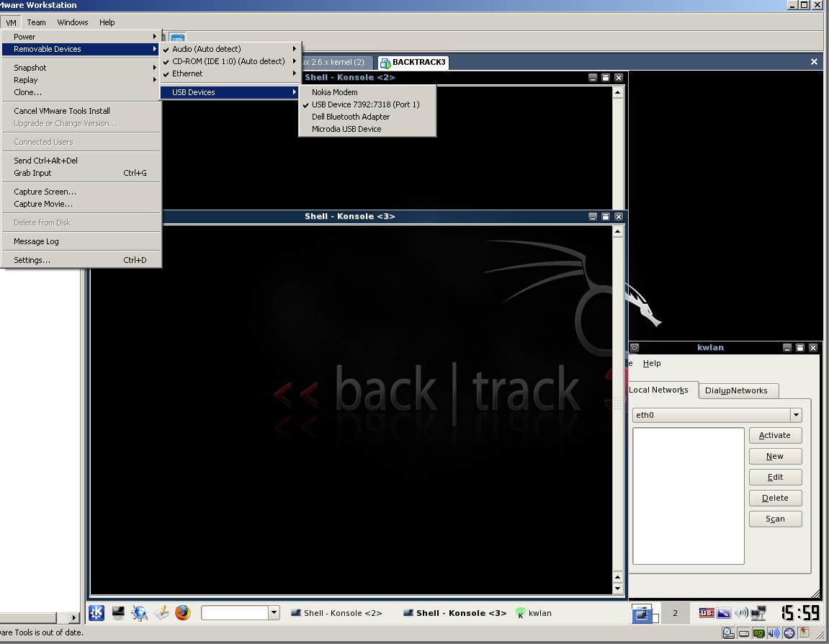Viewport: 829px width, 644px height.
Task: Choose Capture Screen... menu item
Action: click(x=81, y=192)
